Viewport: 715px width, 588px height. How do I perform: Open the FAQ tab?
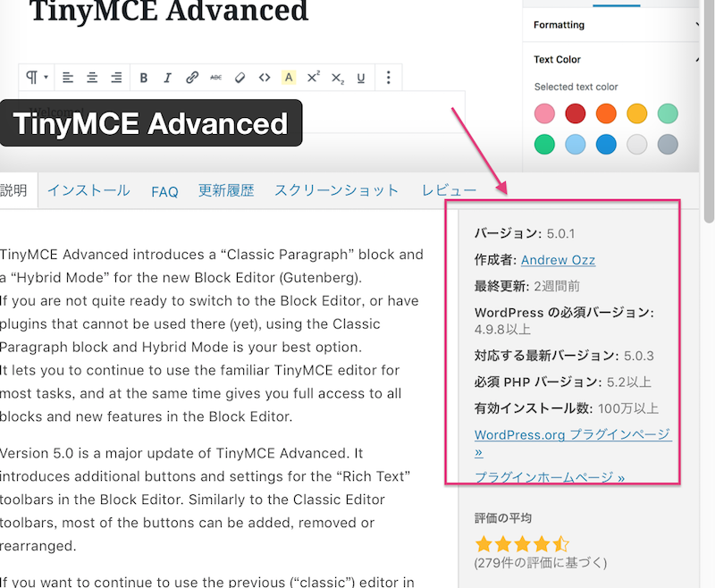pyautogui.click(x=164, y=191)
